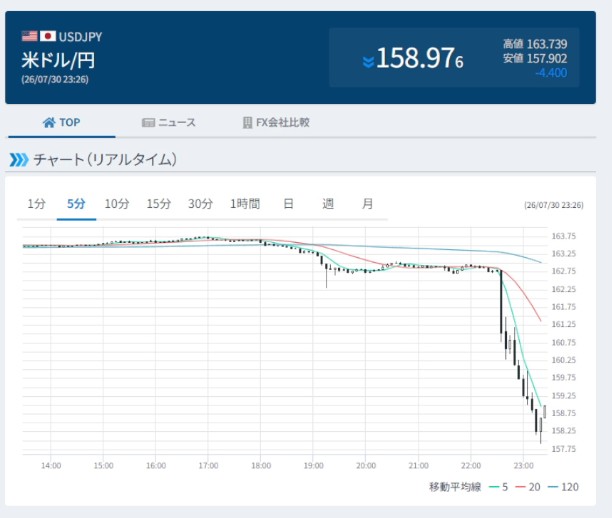Viewport: 612px width, 518px height.
Task: Click the home icon beside TOP
Action: point(49,123)
